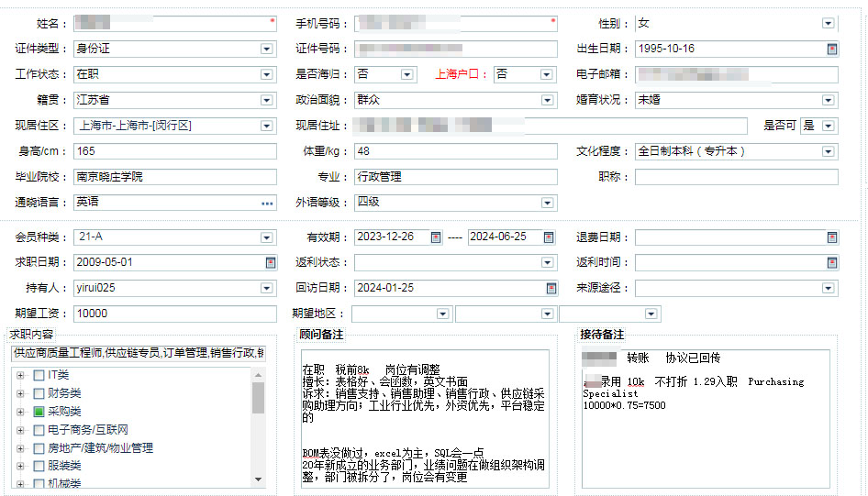
Task: Open the 持有人 dropdown showing yirui025
Action: [266, 288]
